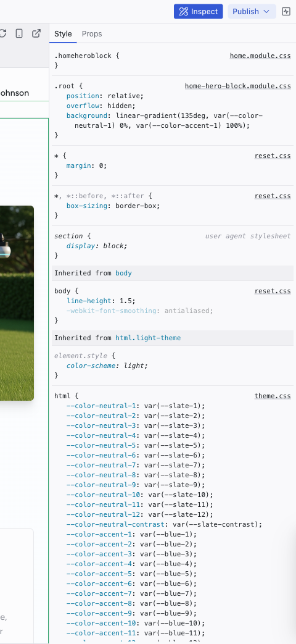
Task: Open reset.css link beside body rule
Action: point(273,291)
